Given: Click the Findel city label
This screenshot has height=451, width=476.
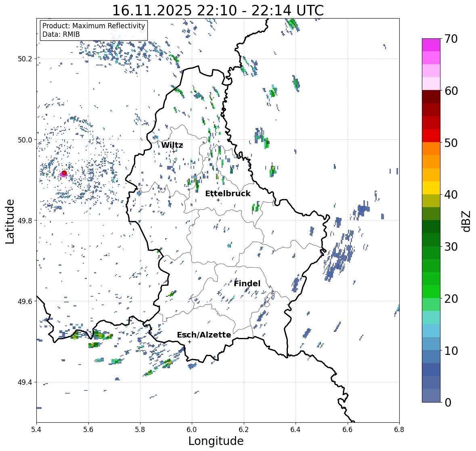Looking at the screenshot, I should 247,283.
